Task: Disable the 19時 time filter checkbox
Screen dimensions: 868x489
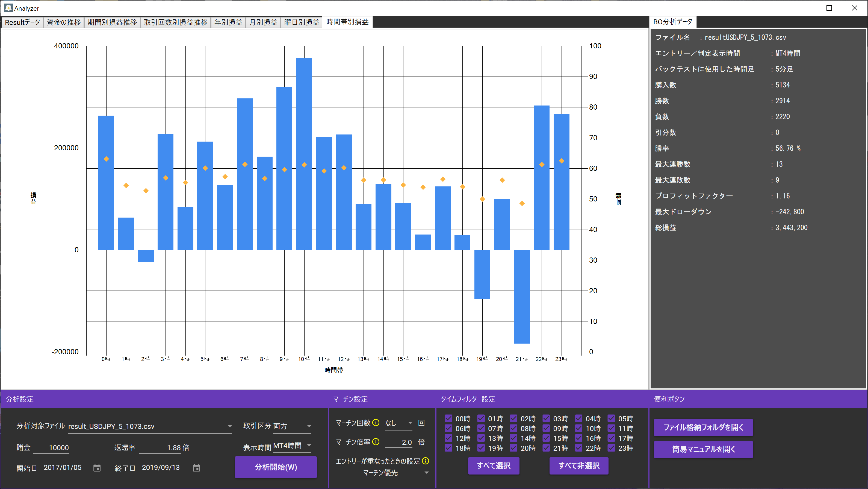Action: click(x=481, y=448)
